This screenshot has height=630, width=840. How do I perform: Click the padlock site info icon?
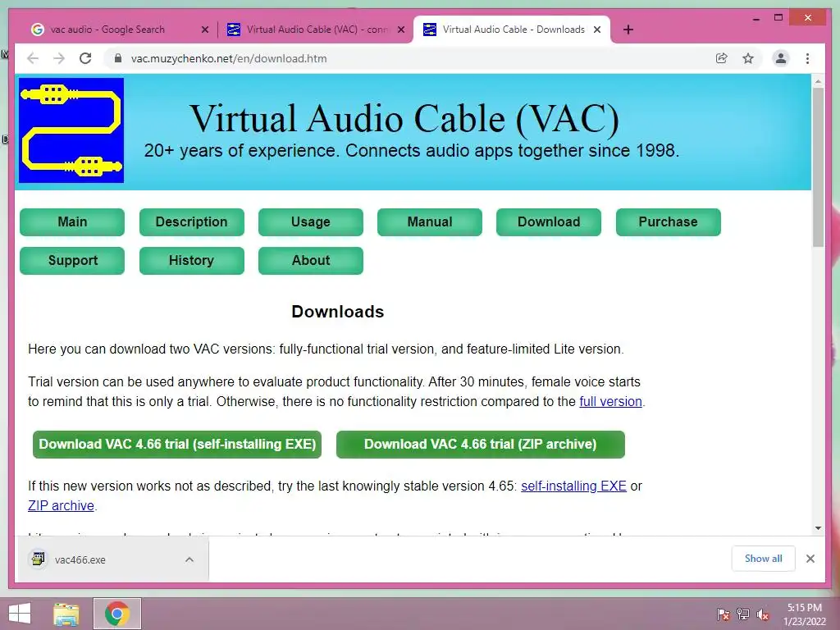coord(118,58)
